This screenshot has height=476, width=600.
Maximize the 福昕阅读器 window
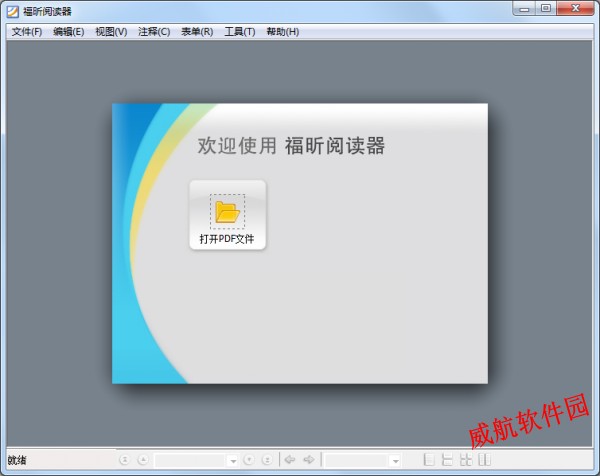point(546,8)
